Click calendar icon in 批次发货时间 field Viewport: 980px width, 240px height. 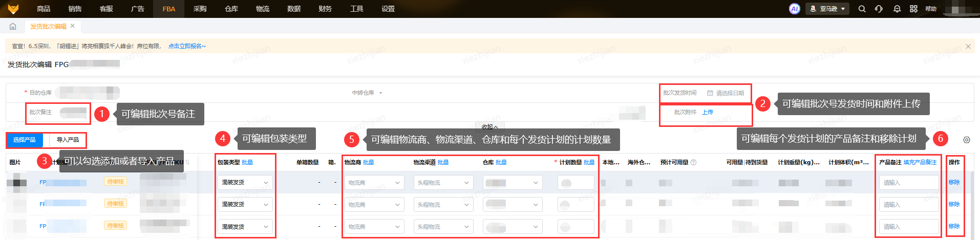point(710,93)
